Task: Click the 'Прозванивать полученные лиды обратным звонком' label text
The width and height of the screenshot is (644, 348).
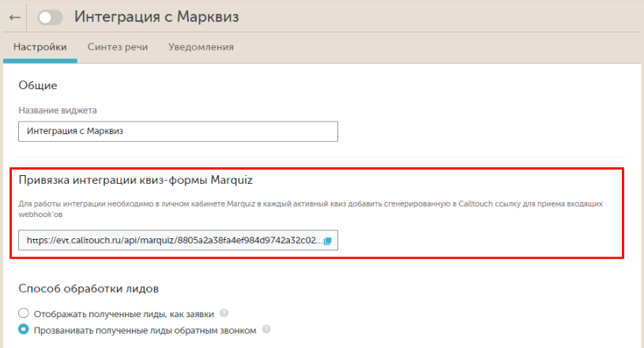Action: point(145,330)
